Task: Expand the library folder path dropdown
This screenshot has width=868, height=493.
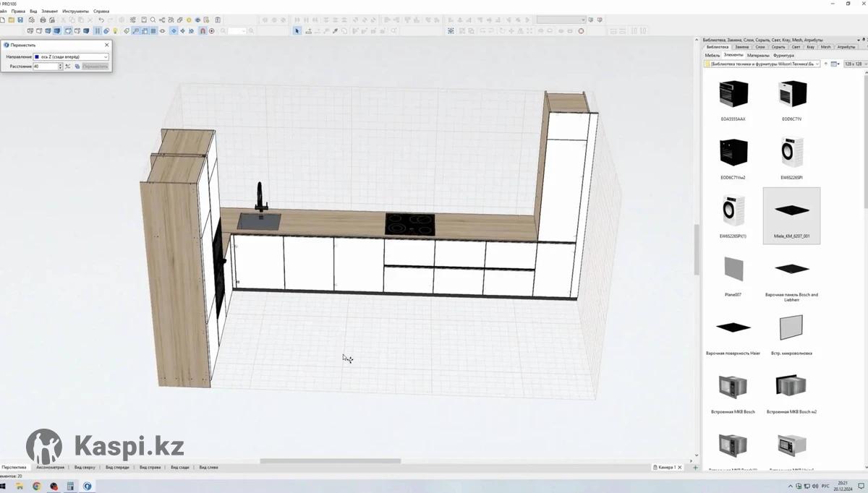Action: pyautogui.click(x=817, y=64)
